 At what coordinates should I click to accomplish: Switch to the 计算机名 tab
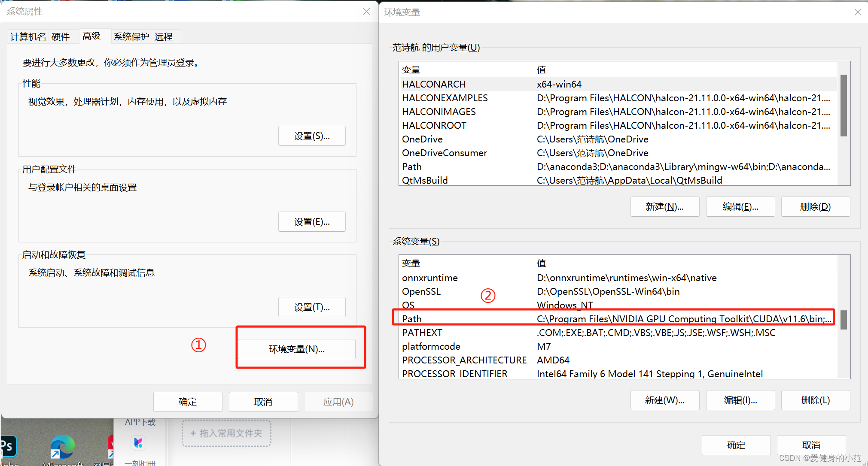tap(28, 37)
